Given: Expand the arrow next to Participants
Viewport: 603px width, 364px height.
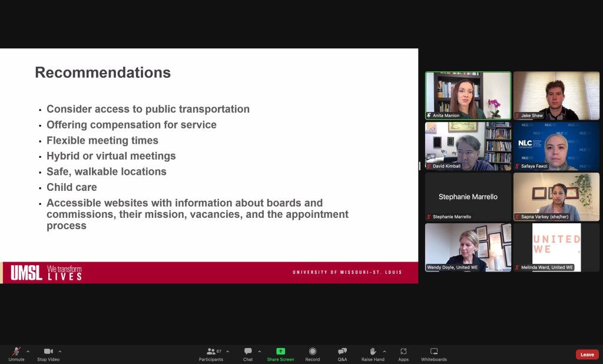Looking at the screenshot, I should [x=228, y=352].
